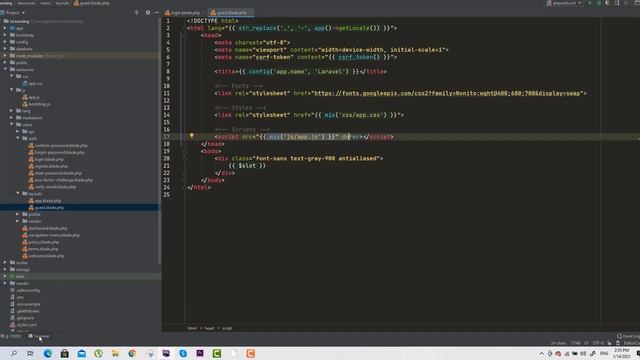Open register.blade.php in the tree
The height and width of the screenshot is (360, 640).
tap(48, 166)
